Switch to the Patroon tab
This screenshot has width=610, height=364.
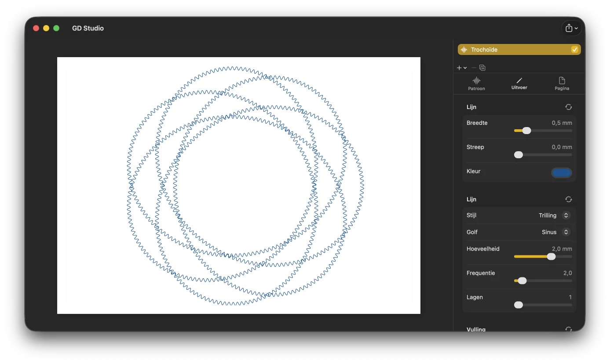point(476,84)
